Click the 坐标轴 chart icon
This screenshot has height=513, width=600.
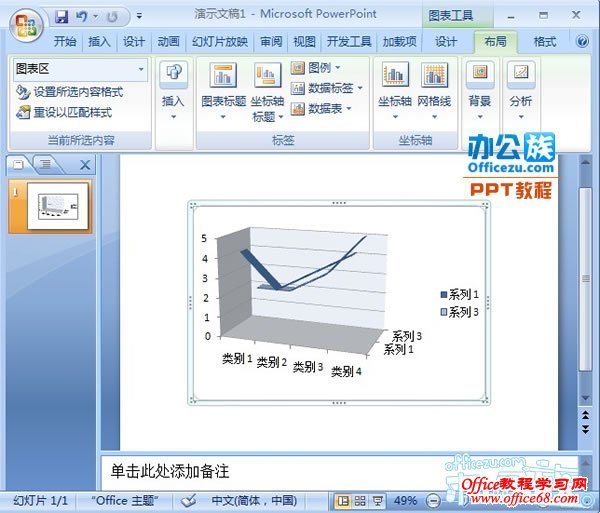tap(395, 74)
